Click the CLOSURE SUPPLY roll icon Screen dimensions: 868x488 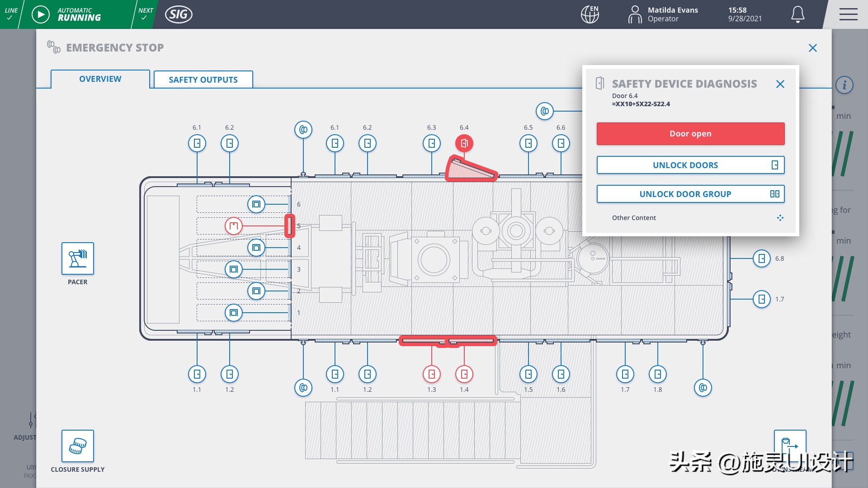pyautogui.click(x=77, y=447)
